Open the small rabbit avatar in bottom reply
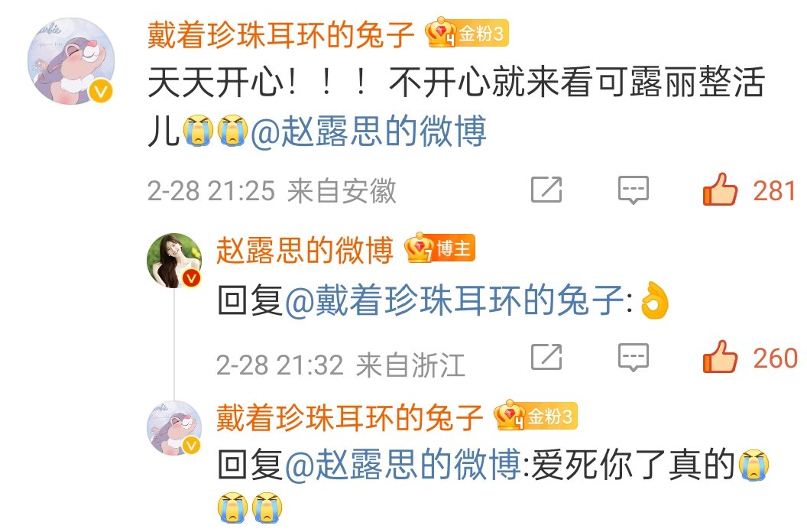 [x=174, y=428]
